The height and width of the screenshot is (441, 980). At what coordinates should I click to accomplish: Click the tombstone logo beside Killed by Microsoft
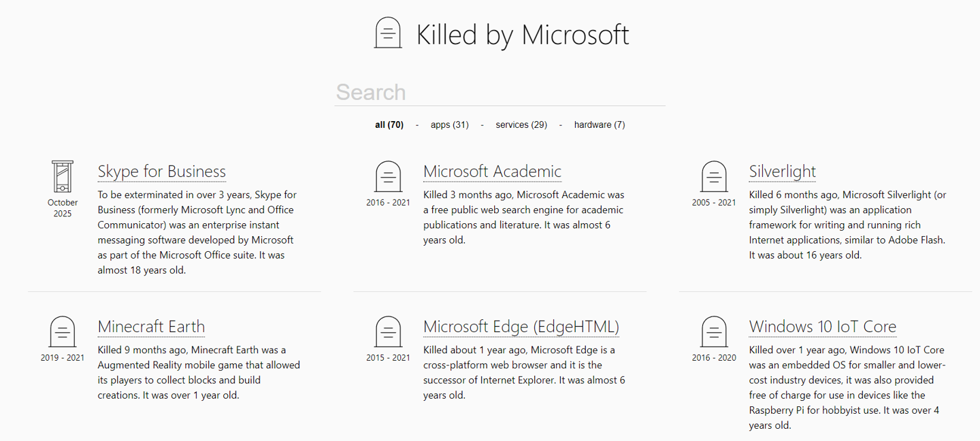(388, 33)
